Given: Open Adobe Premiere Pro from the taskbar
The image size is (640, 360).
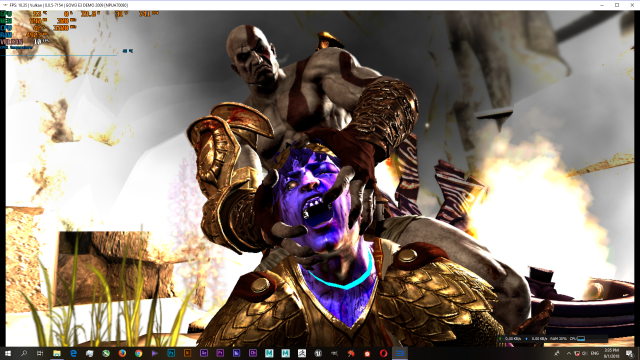Looking at the screenshot, I should (220, 353).
